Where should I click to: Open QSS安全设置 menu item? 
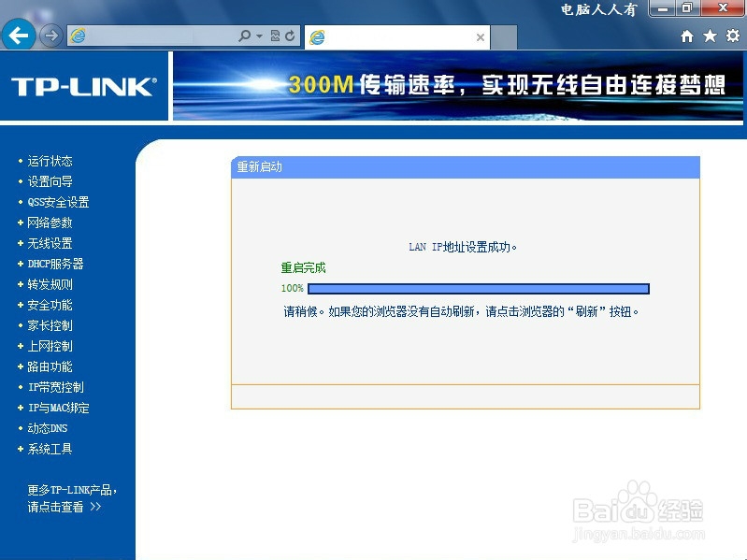[58, 202]
